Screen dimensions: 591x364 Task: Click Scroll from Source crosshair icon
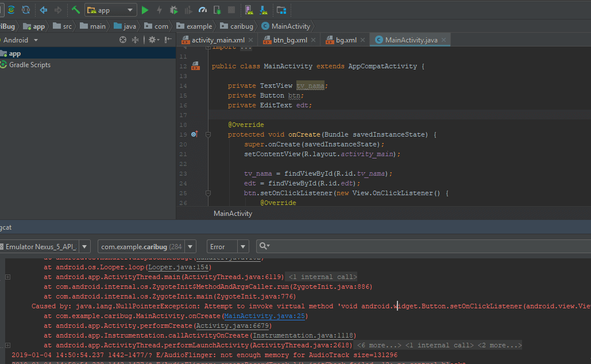123,40
